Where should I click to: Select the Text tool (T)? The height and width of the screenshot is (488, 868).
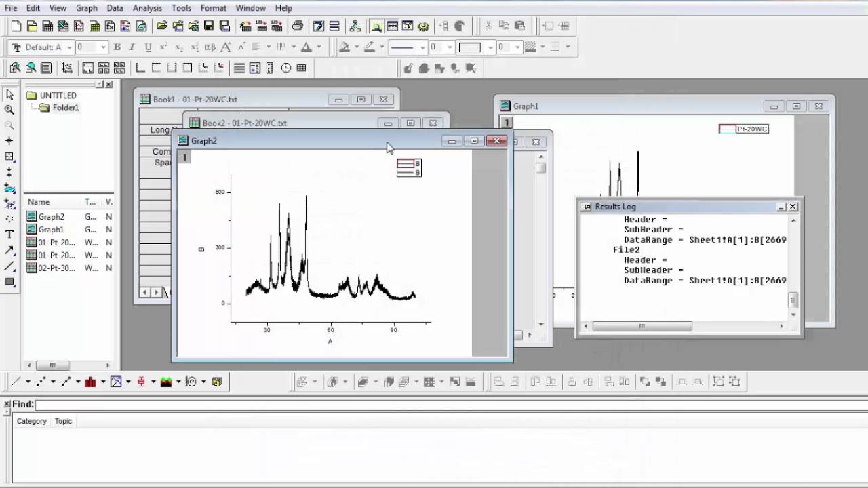tap(9, 235)
